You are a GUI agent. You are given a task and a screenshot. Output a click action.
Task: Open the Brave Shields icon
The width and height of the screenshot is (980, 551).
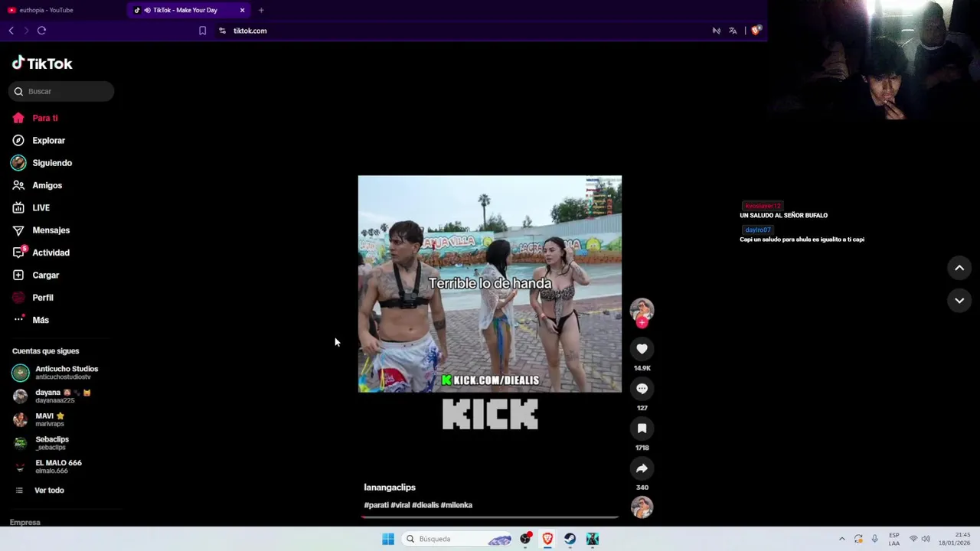click(756, 31)
